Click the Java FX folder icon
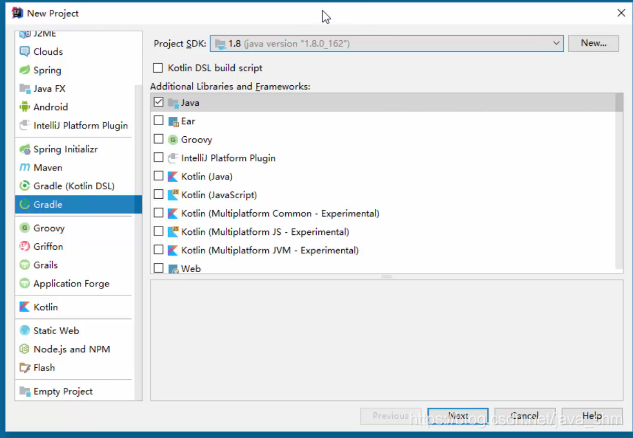This screenshot has height=438, width=633. (25, 88)
